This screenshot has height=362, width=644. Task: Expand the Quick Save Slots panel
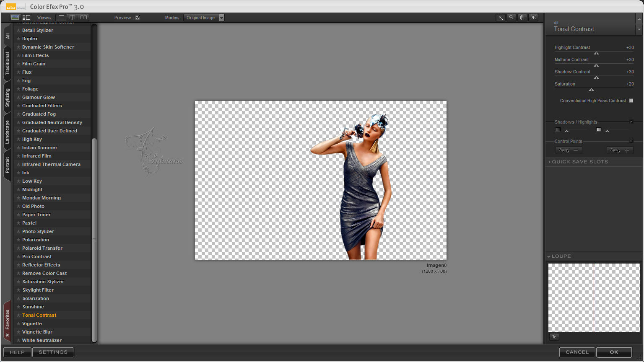(x=550, y=162)
